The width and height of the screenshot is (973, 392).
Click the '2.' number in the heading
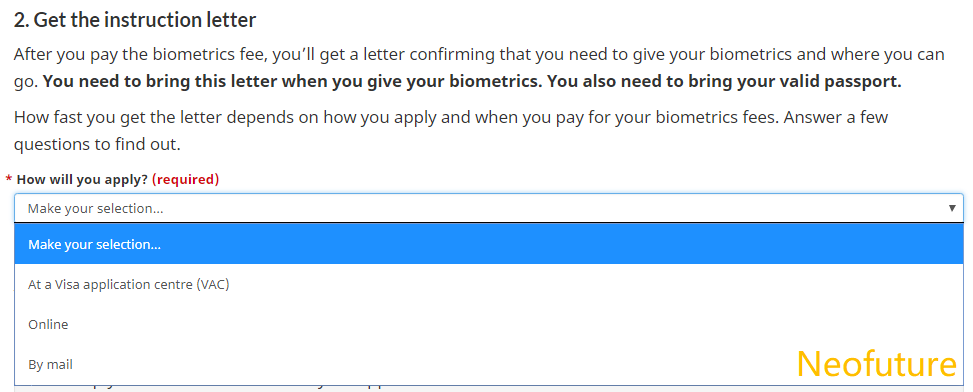tap(21, 20)
